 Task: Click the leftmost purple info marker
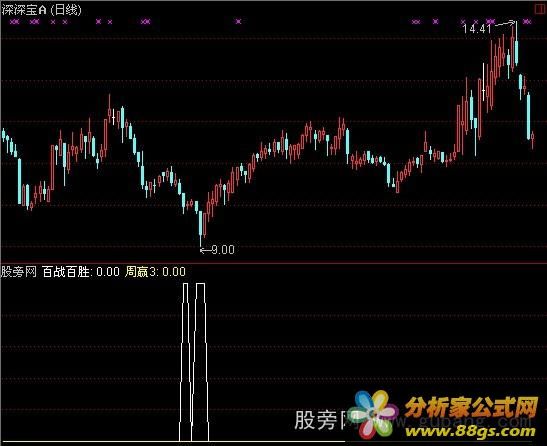[15, 22]
